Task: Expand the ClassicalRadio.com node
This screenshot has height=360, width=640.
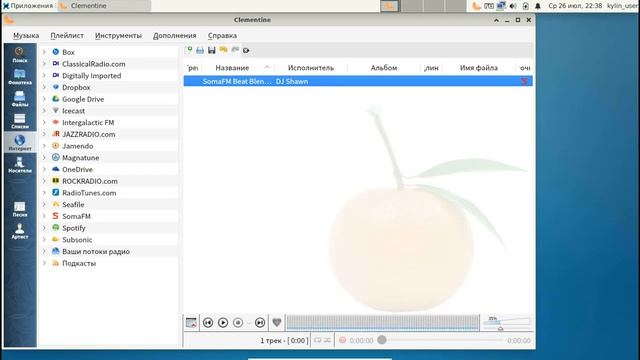Action: coord(44,64)
